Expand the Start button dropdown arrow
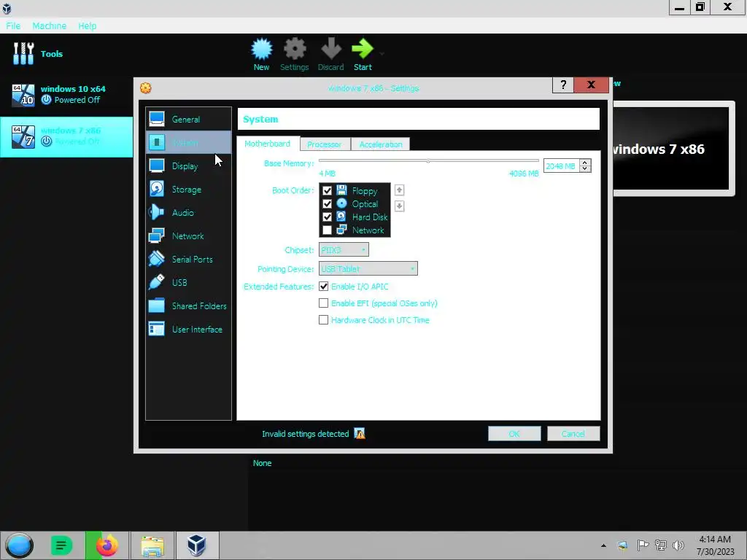The image size is (747, 560). 382,53
